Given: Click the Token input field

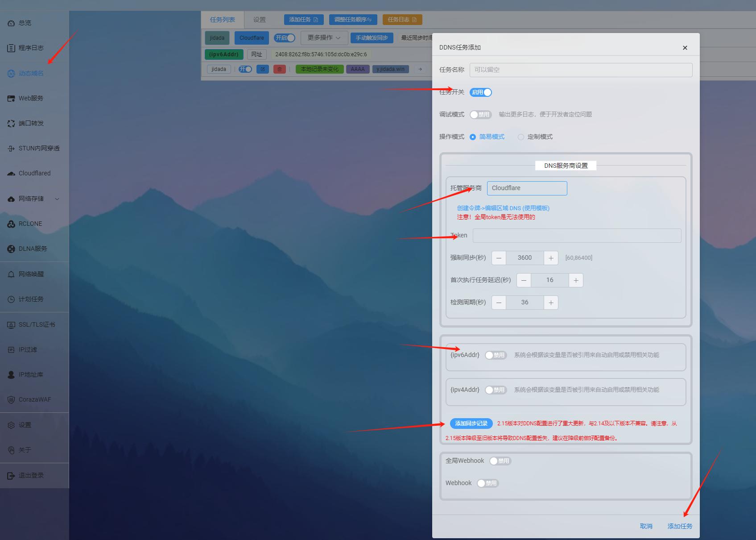Looking at the screenshot, I should pos(576,236).
